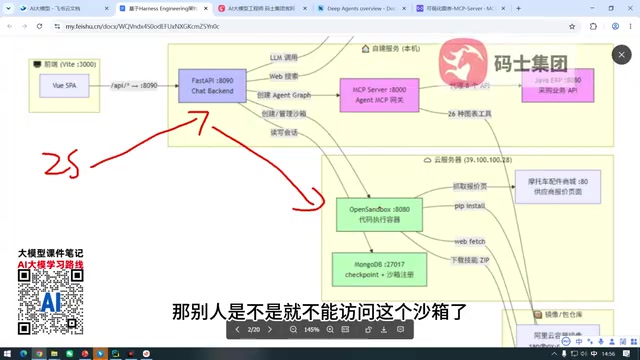Click the Vue SPA node
The image size is (640, 360).
click(x=64, y=86)
